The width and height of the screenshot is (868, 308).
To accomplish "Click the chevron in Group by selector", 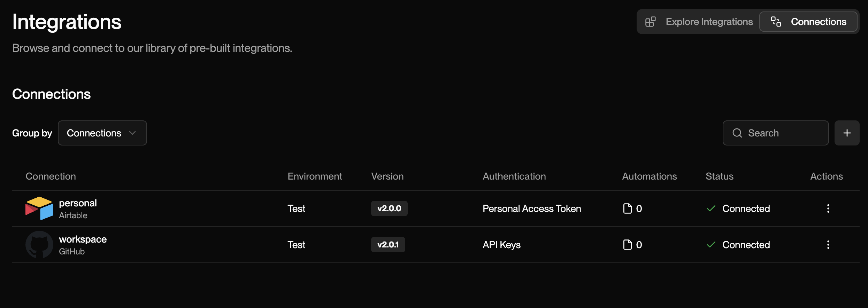I will (132, 133).
